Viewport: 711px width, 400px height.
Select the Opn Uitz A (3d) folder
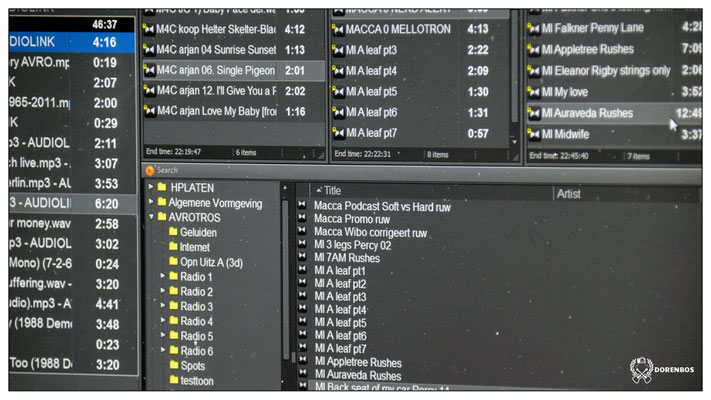211,262
